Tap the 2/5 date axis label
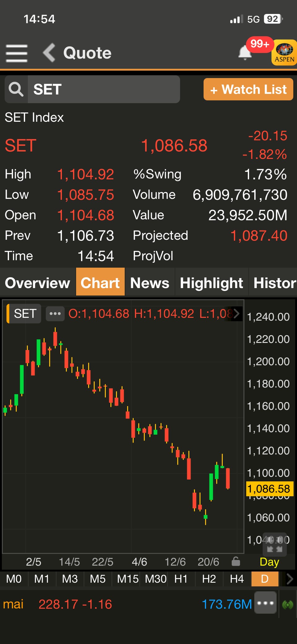 33,562
